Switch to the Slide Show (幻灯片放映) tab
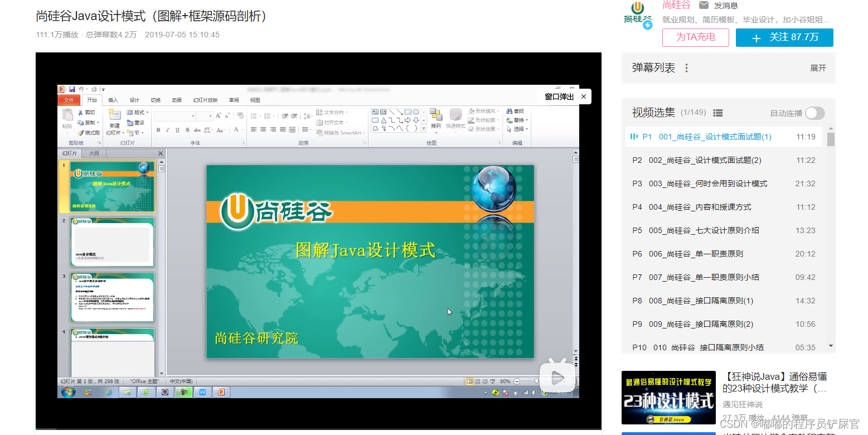Screen dimensions: 868x435 (205, 100)
